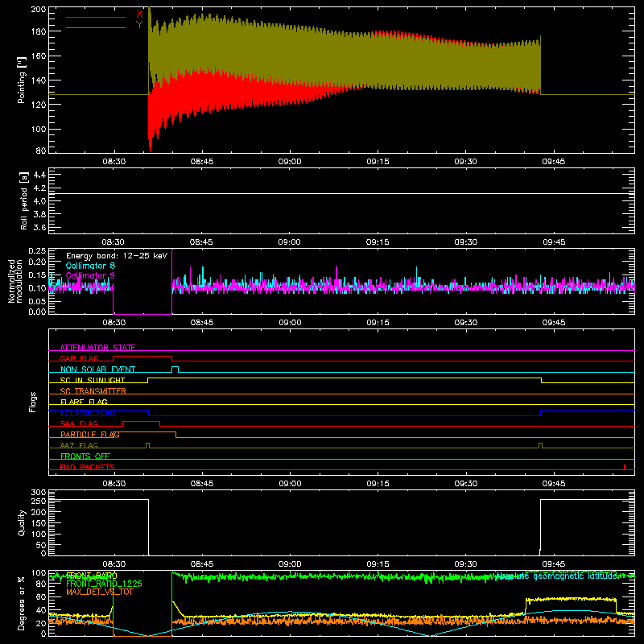Click the SC_TRANSMITTER flag label
Viewport: 644px width, 644px height.
(x=93, y=391)
